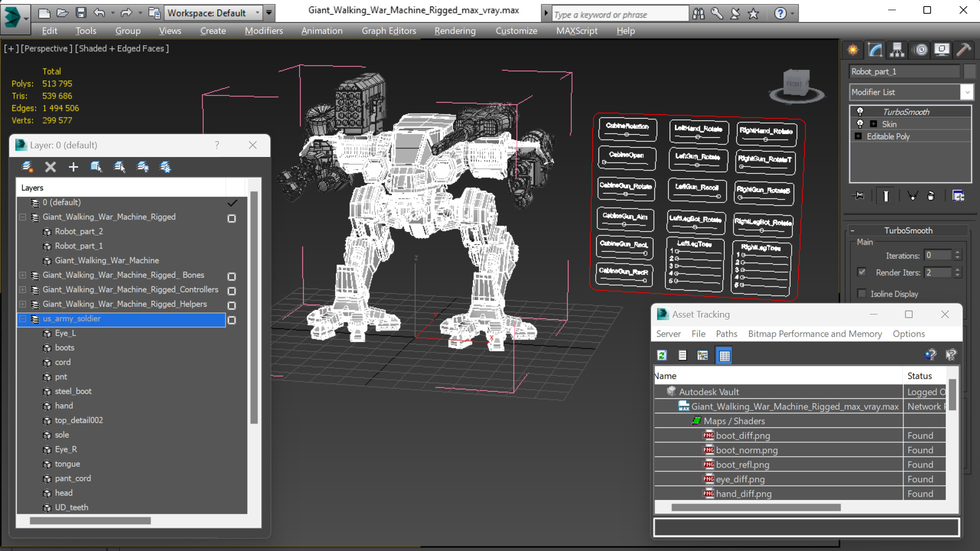980x551 pixels.
Task: Open the Workspace: Default dropdown
Action: point(214,13)
